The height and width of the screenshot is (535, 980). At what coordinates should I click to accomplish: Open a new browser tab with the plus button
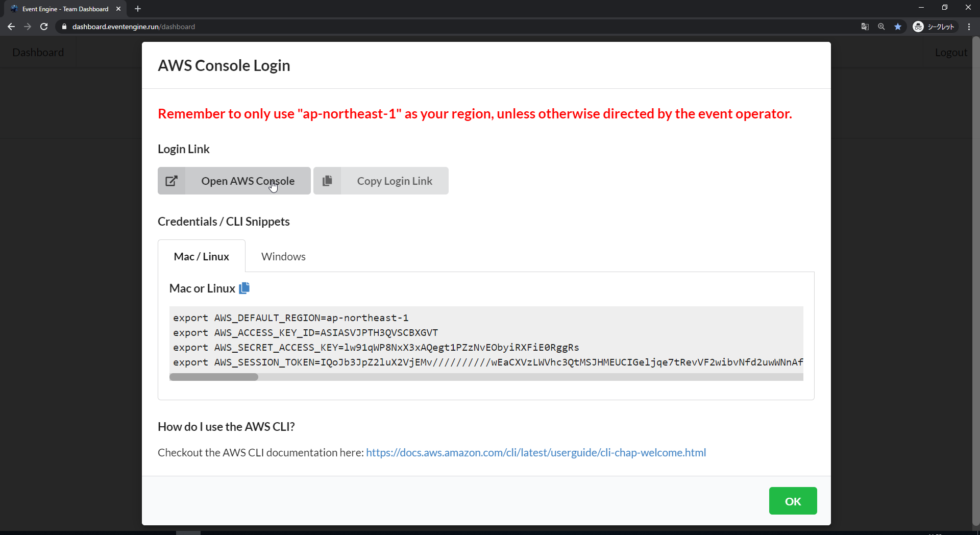tap(138, 9)
